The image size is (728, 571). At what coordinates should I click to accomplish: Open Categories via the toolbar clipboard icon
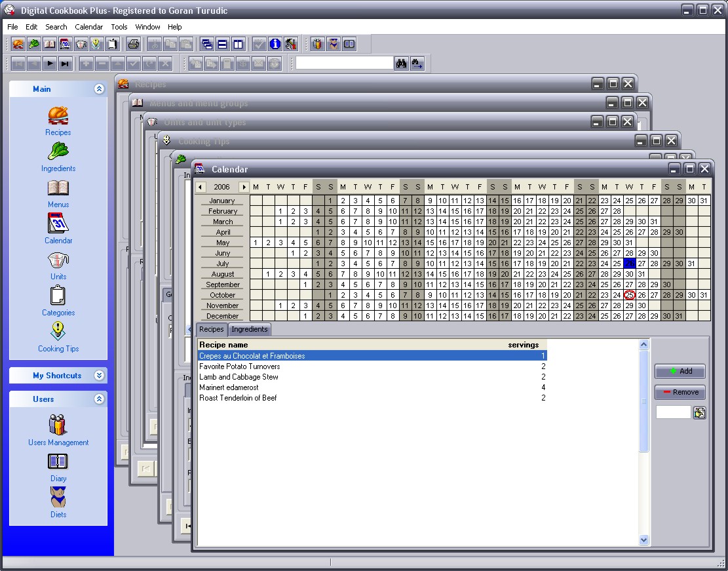pos(112,44)
